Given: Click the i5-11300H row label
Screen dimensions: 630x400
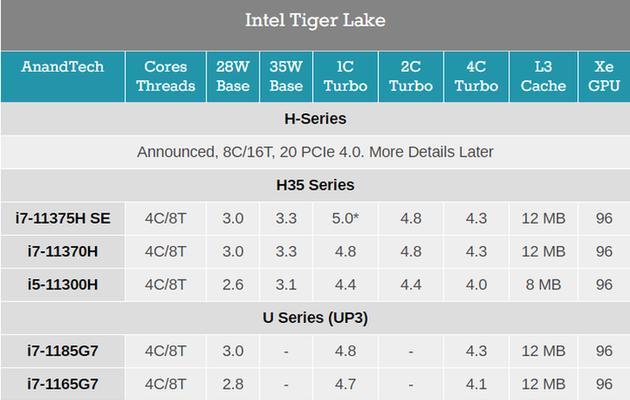Looking at the screenshot, I should (63, 285).
